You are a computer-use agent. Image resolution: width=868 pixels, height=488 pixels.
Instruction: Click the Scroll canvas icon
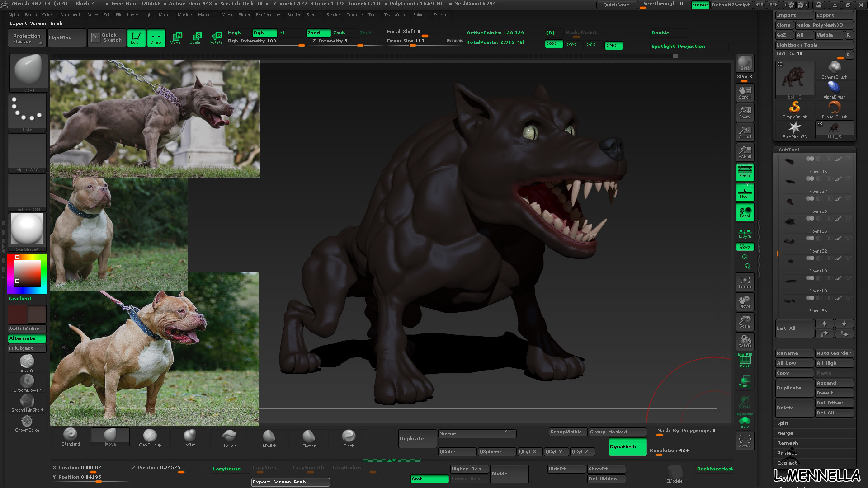pos(745,92)
